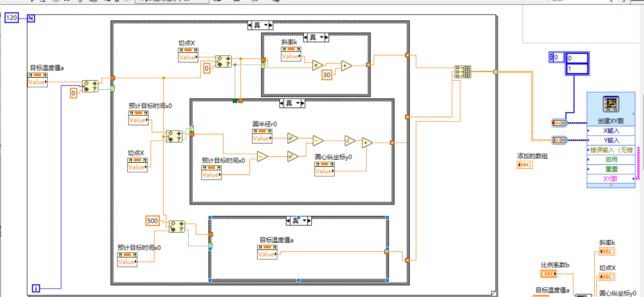Select the convert node wired to X输入
This screenshot has width=644, height=297.
point(559,123)
